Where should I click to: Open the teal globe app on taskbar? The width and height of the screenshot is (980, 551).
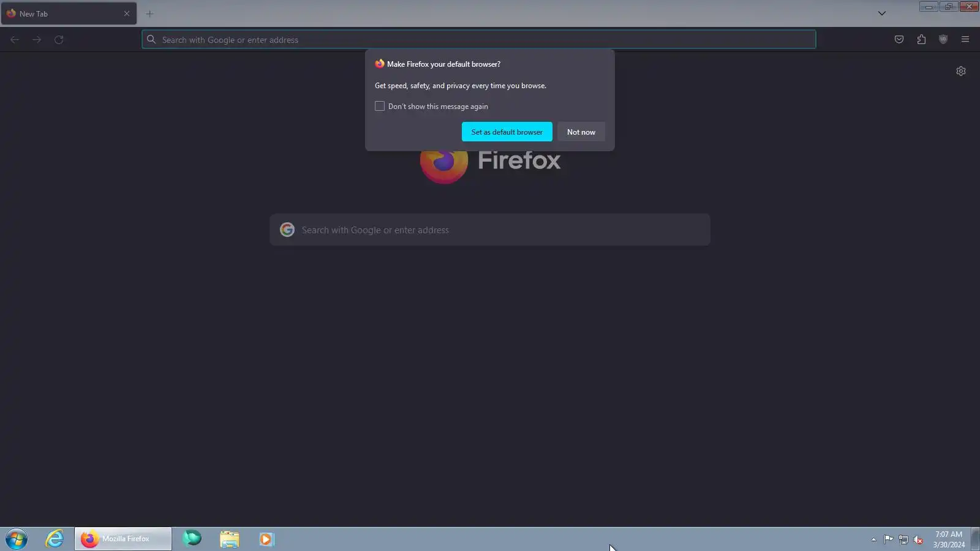(x=192, y=539)
